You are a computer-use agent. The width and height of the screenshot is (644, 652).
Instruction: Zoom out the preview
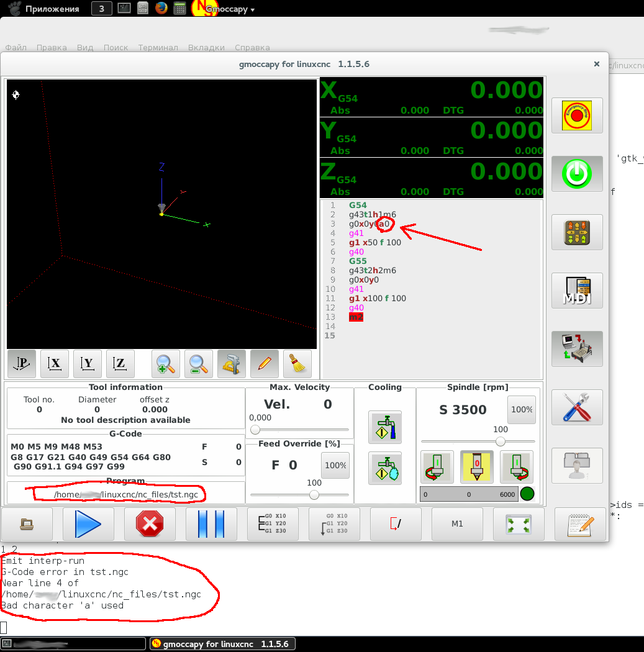tap(198, 364)
